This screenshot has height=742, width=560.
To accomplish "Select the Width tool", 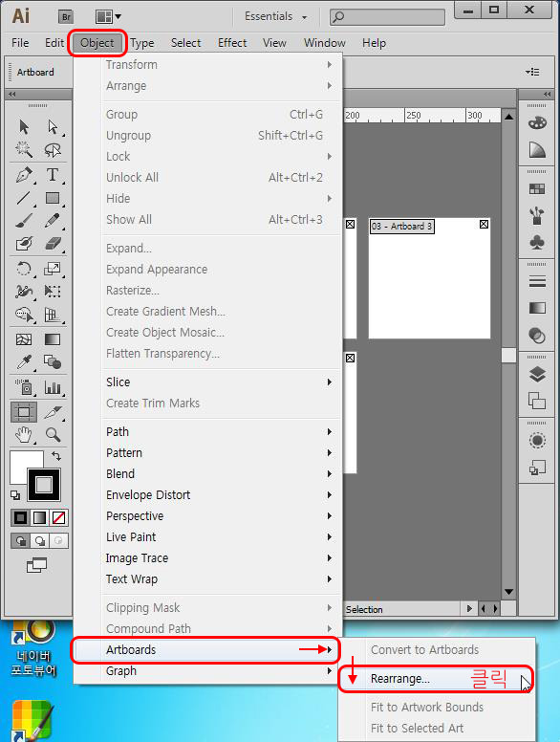I will [x=24, y=291].
